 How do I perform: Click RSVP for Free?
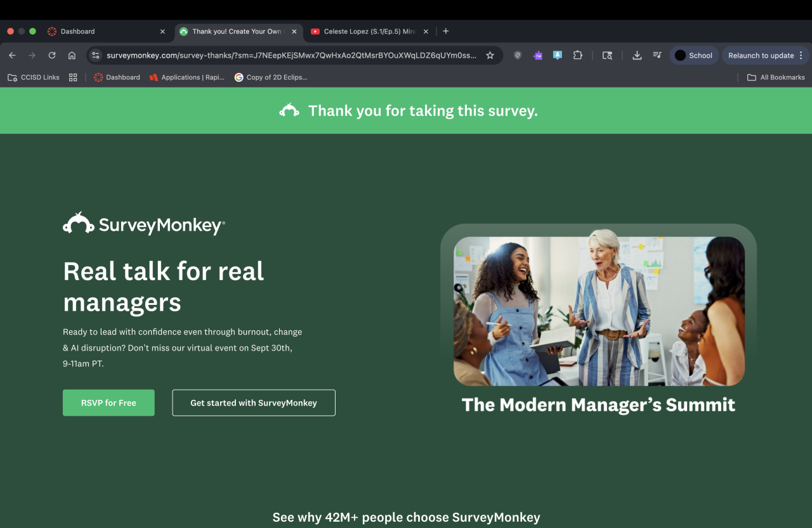pos(108,402)
